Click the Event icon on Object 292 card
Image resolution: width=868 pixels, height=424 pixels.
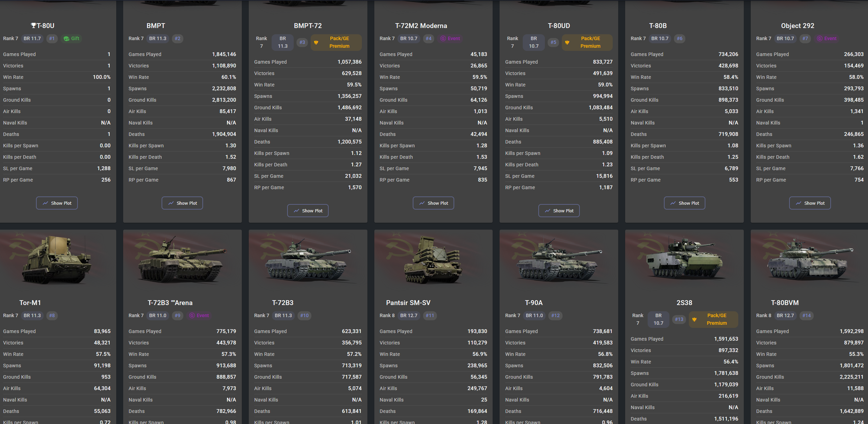pos(820,39)
